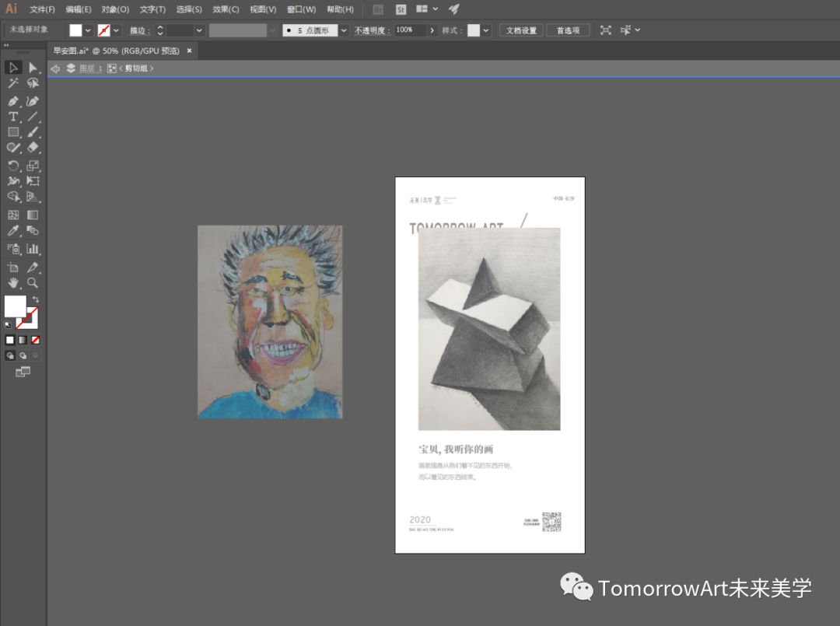Open fill swatch in control bar
840x626 pixels.
pyautogui.click(x=75, y=30)
